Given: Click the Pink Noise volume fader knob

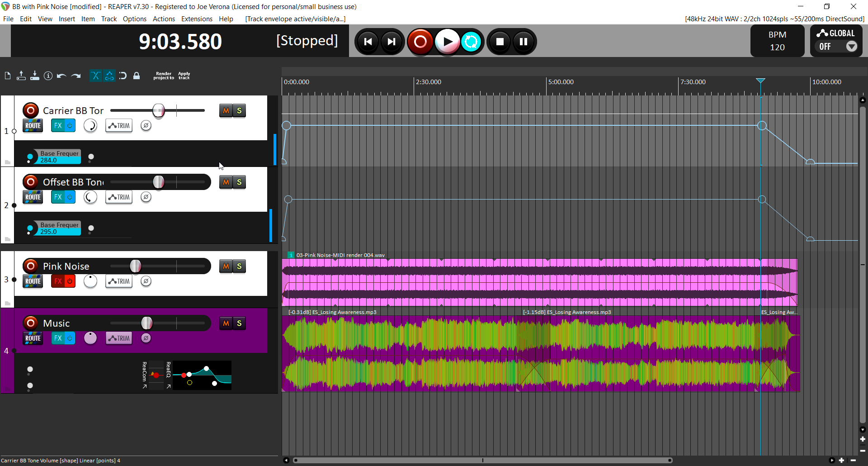Looking at the screenshot, I should (x=135, y=266).
